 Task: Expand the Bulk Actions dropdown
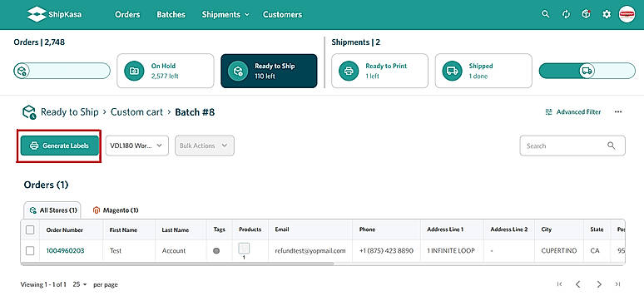205,146
